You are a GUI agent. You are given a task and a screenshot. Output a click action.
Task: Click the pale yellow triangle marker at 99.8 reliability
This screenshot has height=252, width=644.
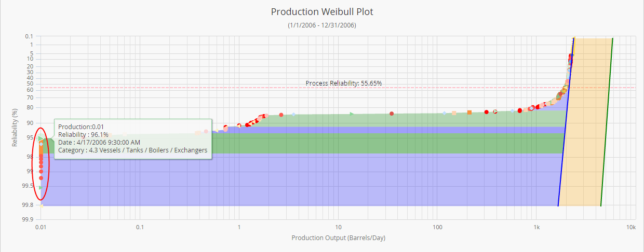(x=41, y=206)
